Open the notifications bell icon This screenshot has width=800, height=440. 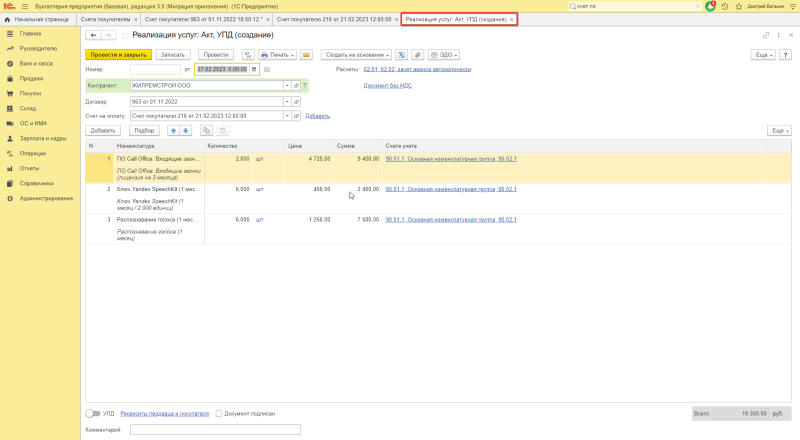[710, 6]
